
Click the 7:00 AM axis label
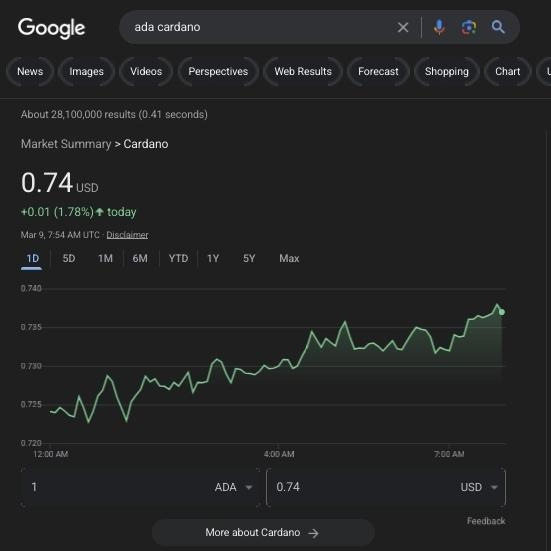click(449, 454)
